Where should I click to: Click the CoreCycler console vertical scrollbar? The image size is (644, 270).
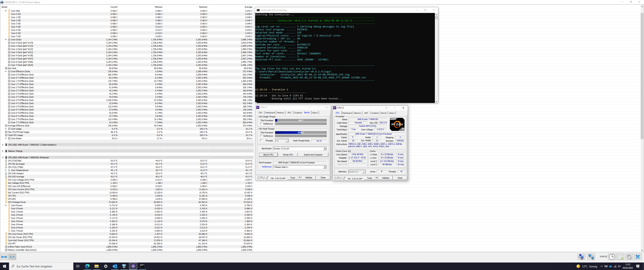coord(436,58)
